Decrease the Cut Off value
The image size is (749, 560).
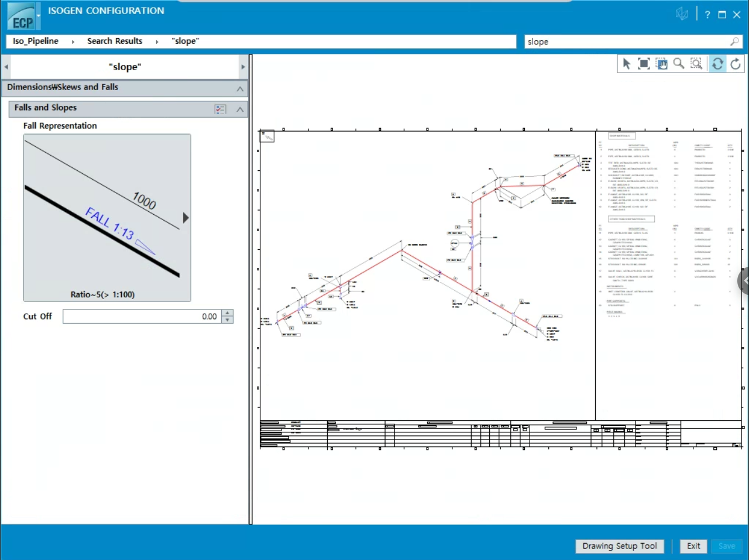pos(228,320)
